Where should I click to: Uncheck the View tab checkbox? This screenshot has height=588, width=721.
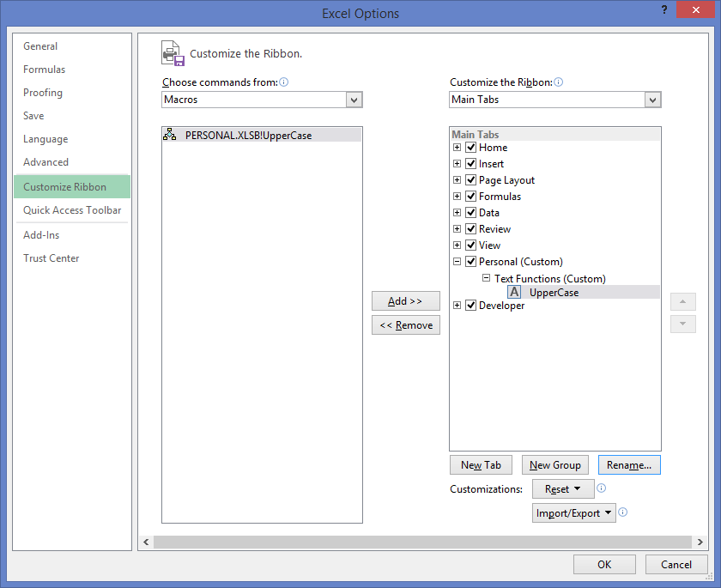coord(470,245)
